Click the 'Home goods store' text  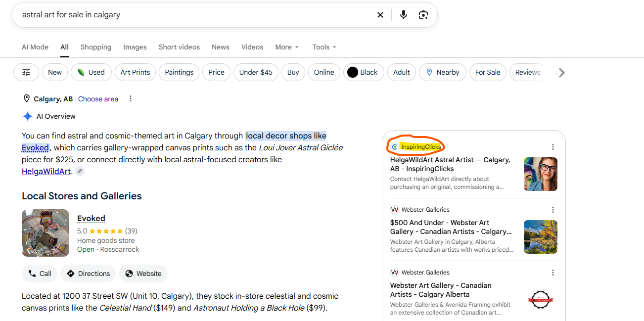tap(106, 240)
